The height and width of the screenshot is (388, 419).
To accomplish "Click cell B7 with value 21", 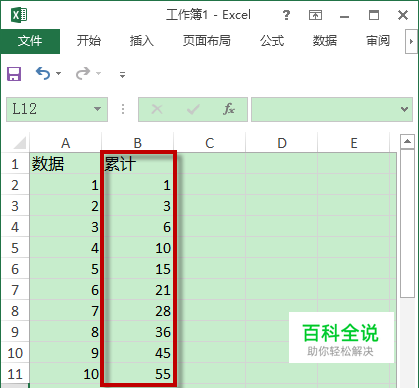I will coord(137,290).
